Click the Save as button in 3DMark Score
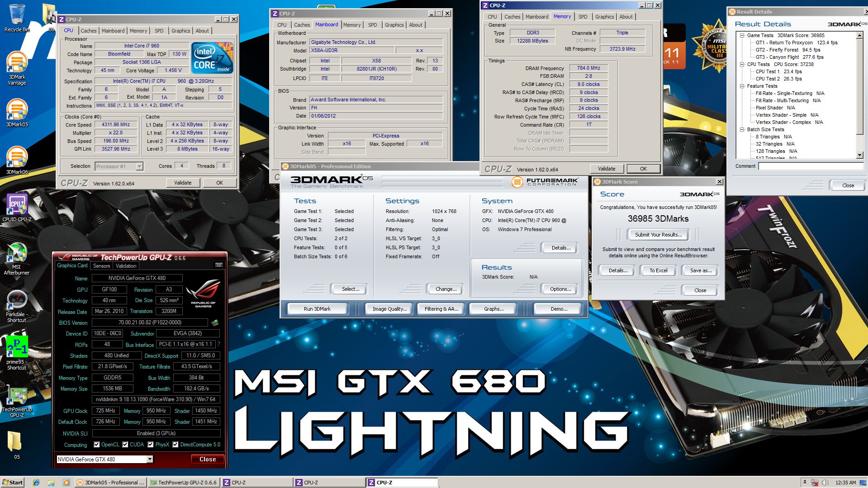Image resolution: width=868 pixels, height=488 pixels. pos(701,270)
